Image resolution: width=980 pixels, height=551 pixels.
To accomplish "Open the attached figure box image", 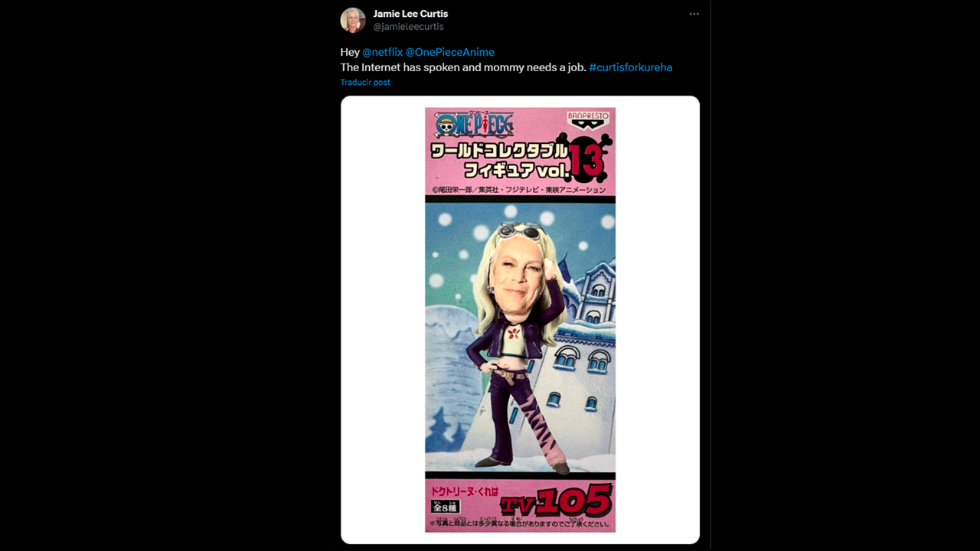I will (520, 320).
